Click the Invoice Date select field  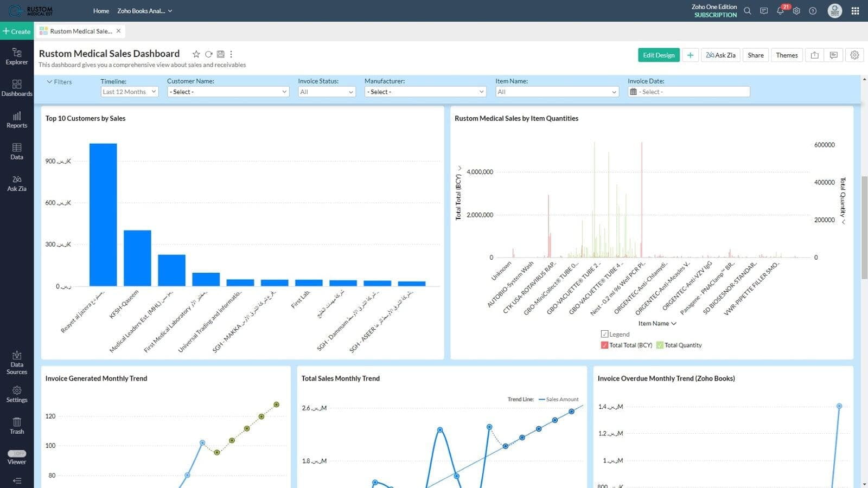(x=688, y=92)
